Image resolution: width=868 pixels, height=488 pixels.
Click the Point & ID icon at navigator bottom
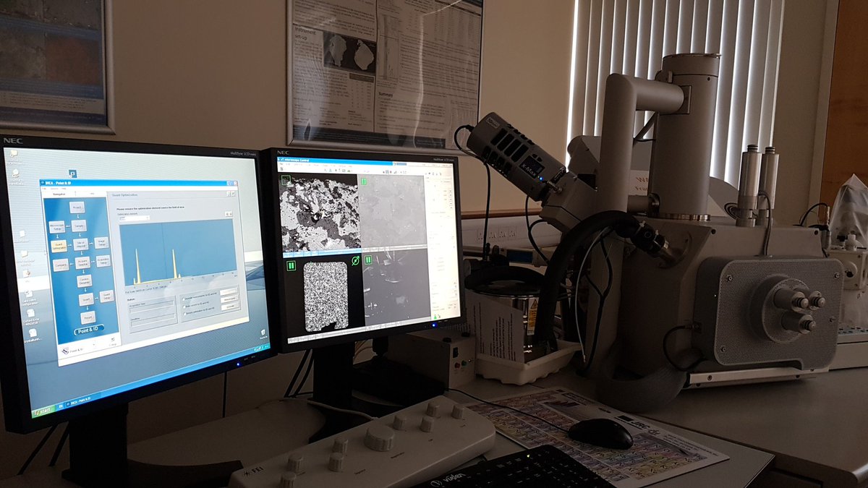pos(65,351)
